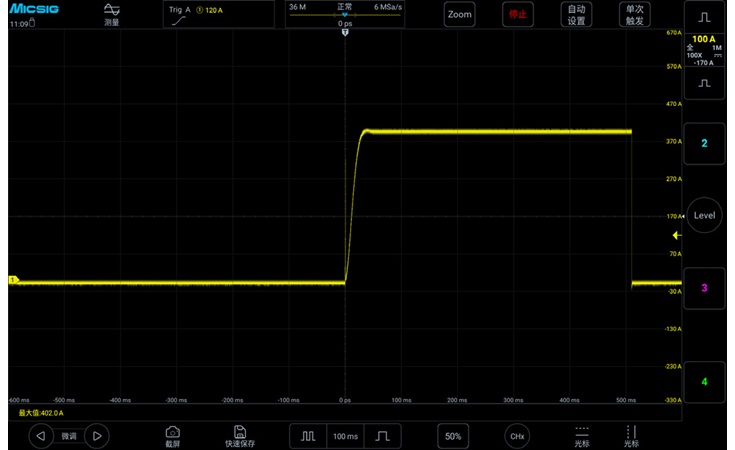
Task: Tap the 快速保存 quick save icon
Action: [x=240, y=436]
